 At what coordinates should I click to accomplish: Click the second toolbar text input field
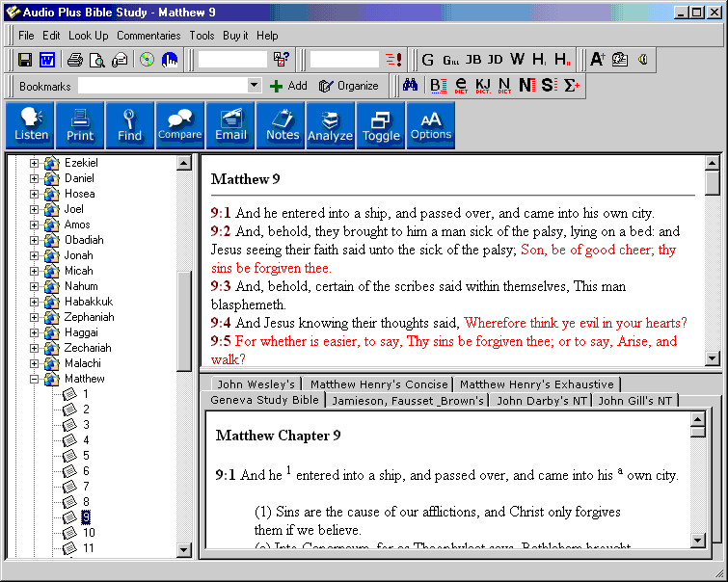[x=344, y=60]
